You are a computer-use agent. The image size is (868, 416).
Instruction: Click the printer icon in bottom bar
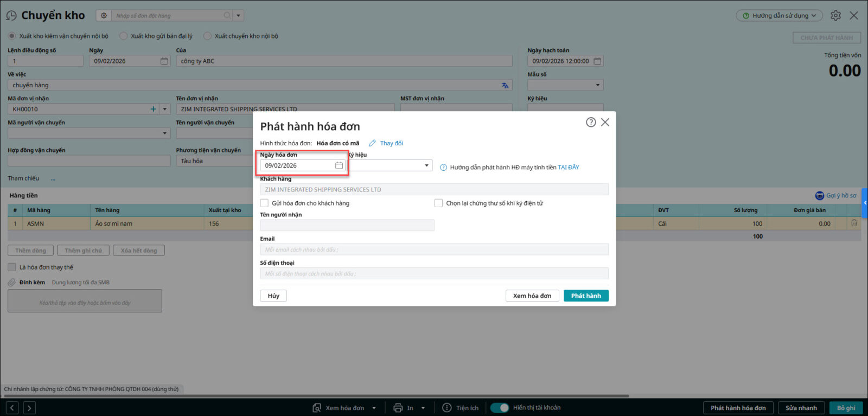point(398,408)
